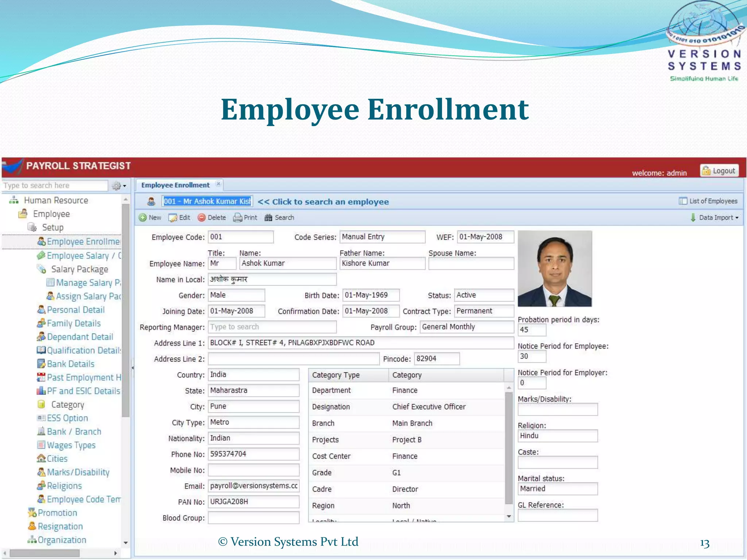Click the employee photo thumbnail
Image resolution: width=747 pixels, height=560 pixels.
coord(554,268)
